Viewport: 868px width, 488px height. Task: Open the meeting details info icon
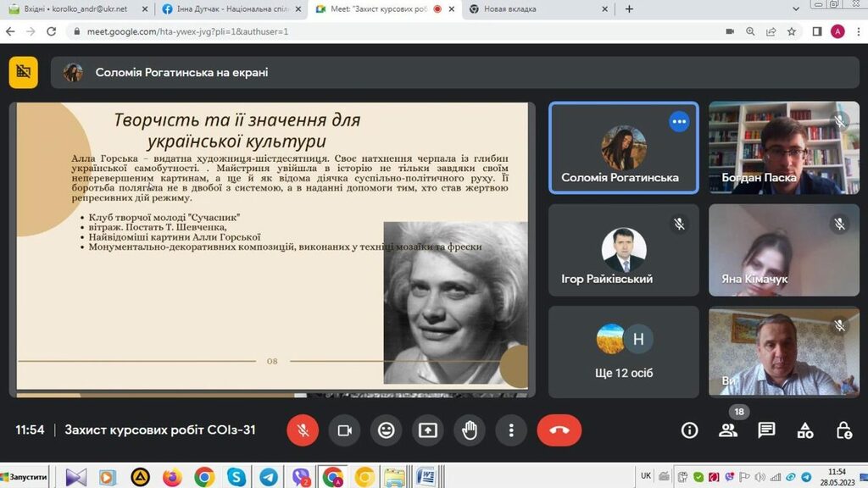[x=690, y=430]
